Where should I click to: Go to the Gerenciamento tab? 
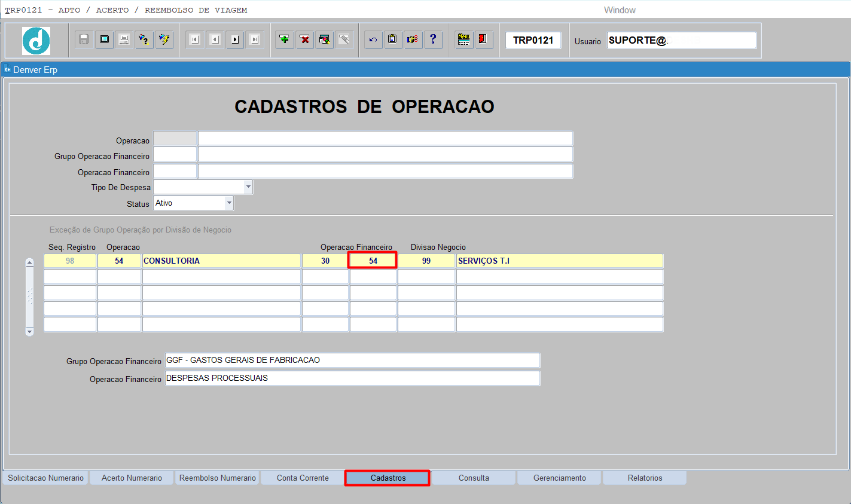coord(560,478)
